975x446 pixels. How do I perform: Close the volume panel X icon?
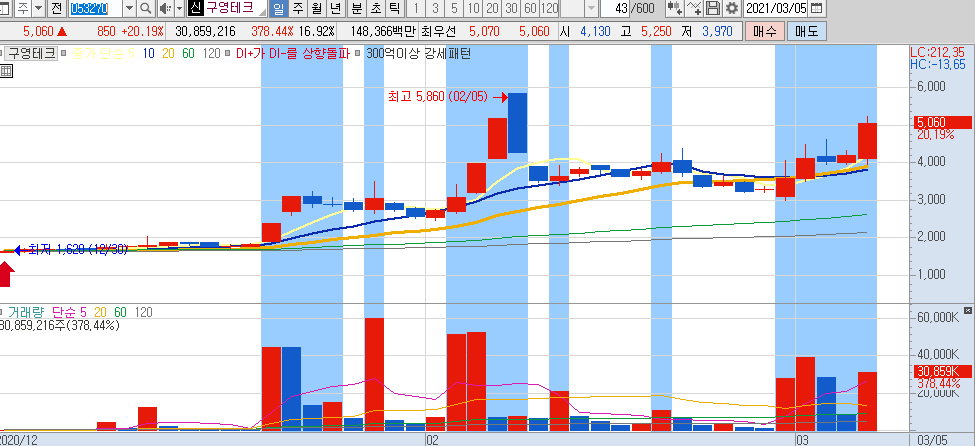coord(967,310)
